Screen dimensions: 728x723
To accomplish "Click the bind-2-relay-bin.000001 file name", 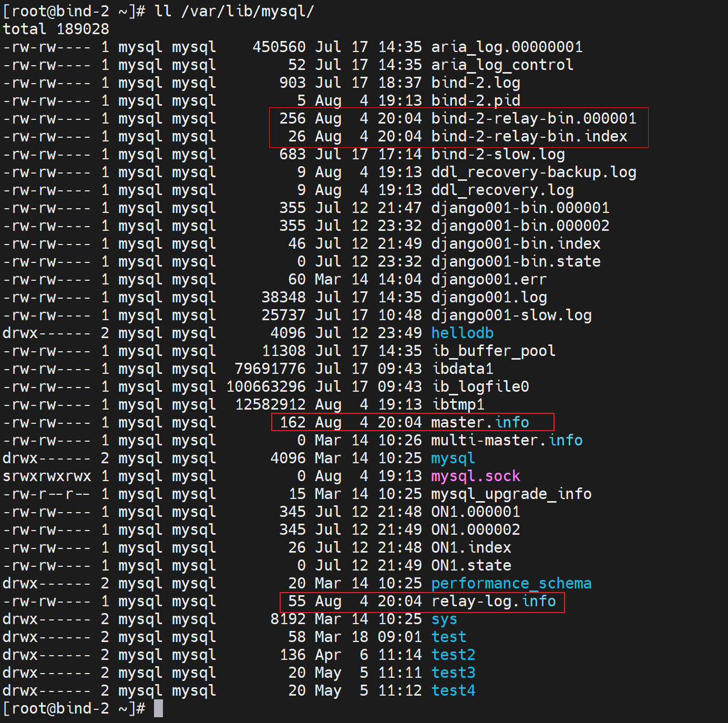I will click(533, 119).
